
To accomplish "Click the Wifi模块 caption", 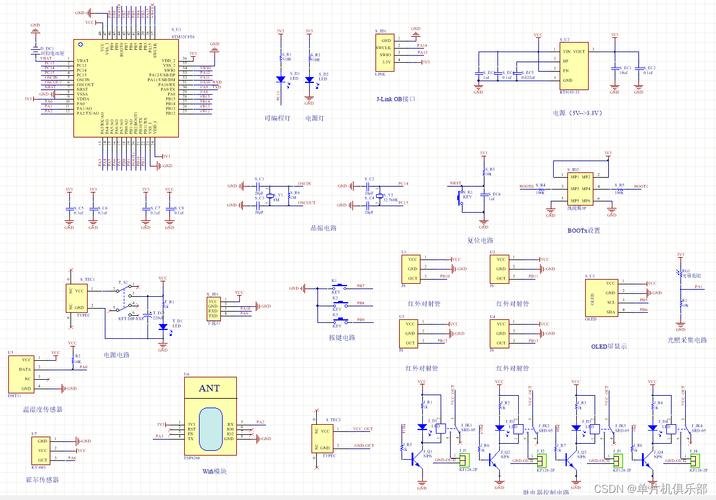I will (212, 469).
